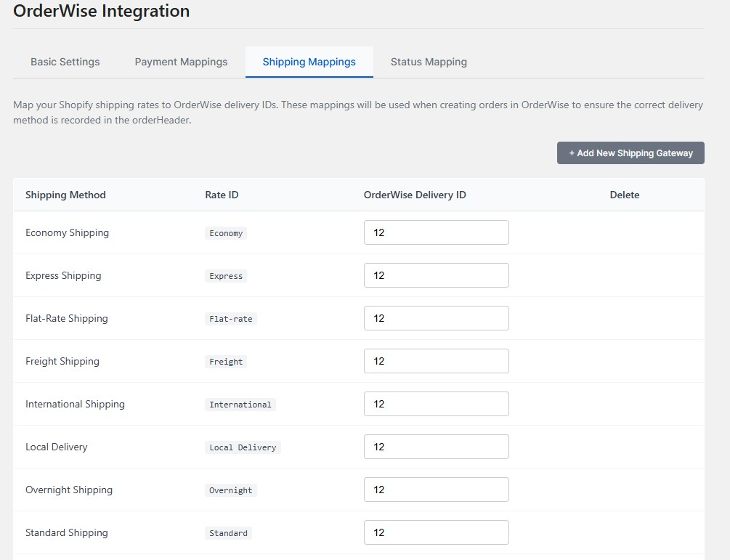Open the Status Mapping tab
The width and height of the screenshot is (730, 560).
(x=429, y=62)
